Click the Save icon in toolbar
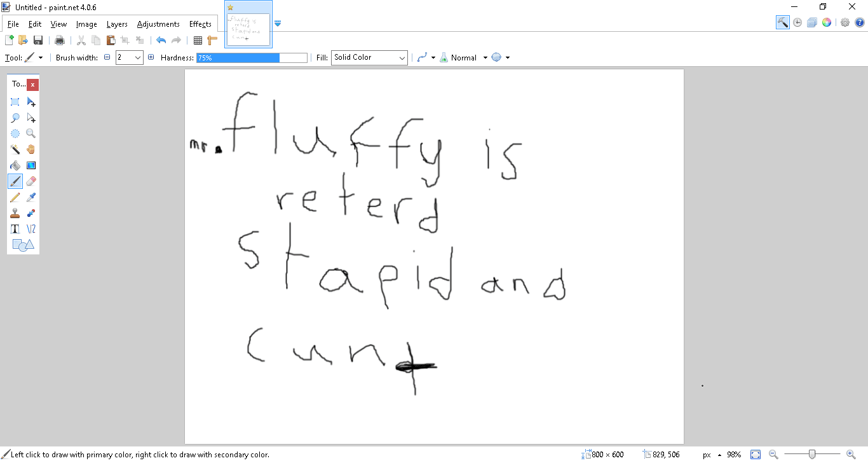Image resolution: width=868 pixels, height=463 pixels. tap(38, 40)
